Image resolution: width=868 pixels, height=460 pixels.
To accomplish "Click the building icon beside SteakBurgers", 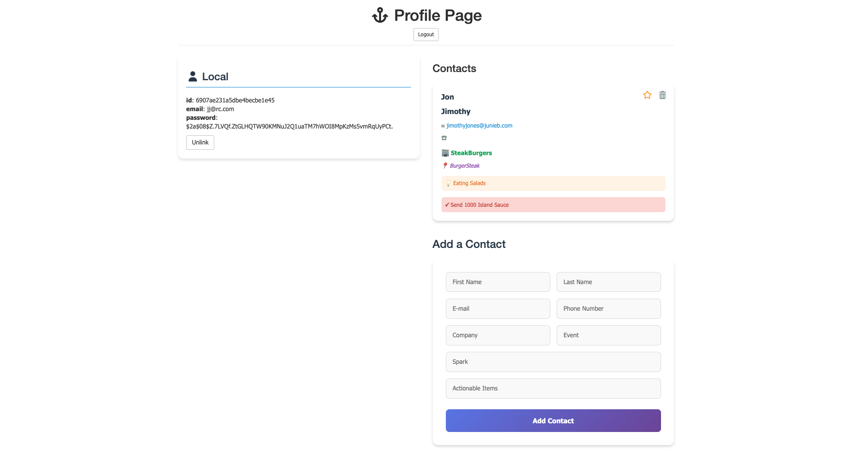I will (444, 153).
